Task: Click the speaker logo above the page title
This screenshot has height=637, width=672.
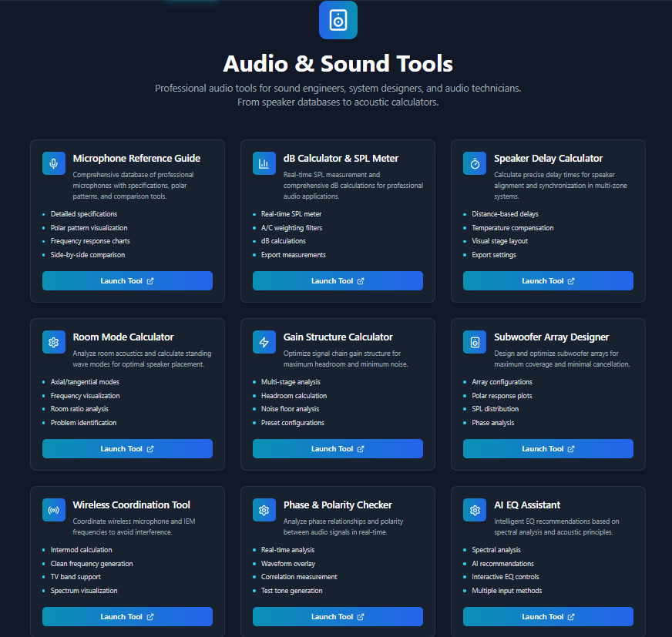Action: click(338, 20)
